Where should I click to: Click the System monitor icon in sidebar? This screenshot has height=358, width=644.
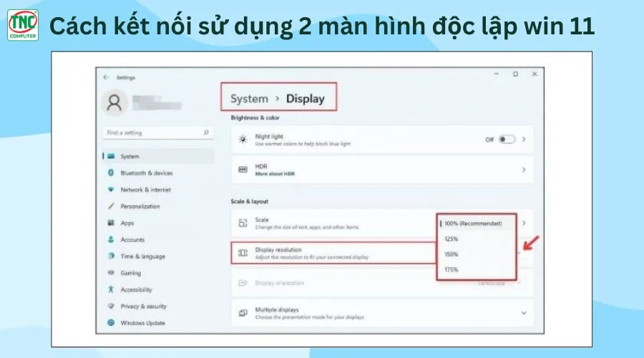click(x=111, y=156)
